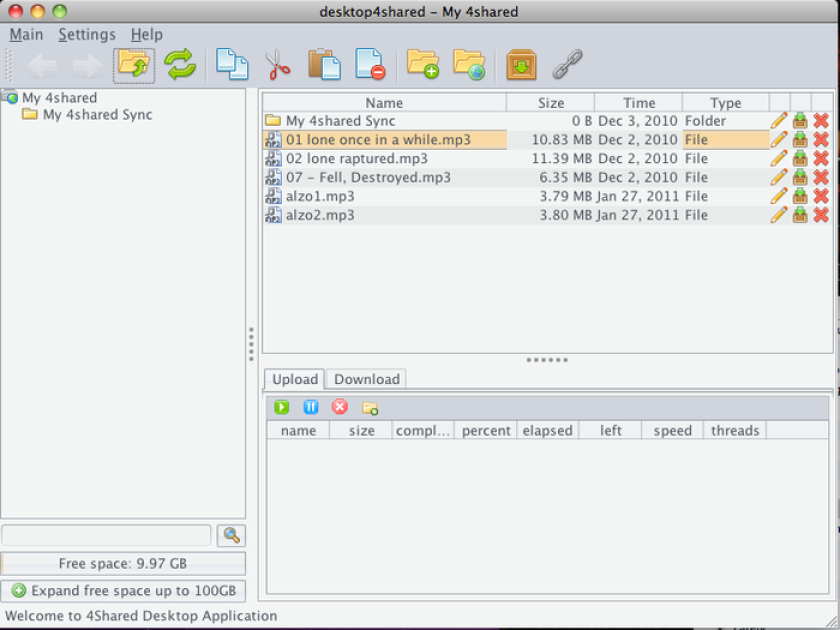Click the up-folder toolbar icon

(134, 65)
